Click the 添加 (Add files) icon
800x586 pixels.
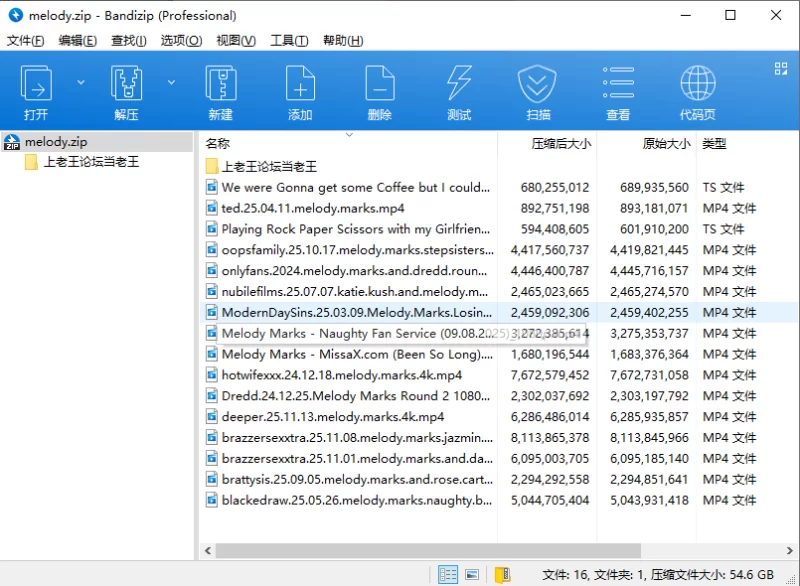[x=300, y=85]
